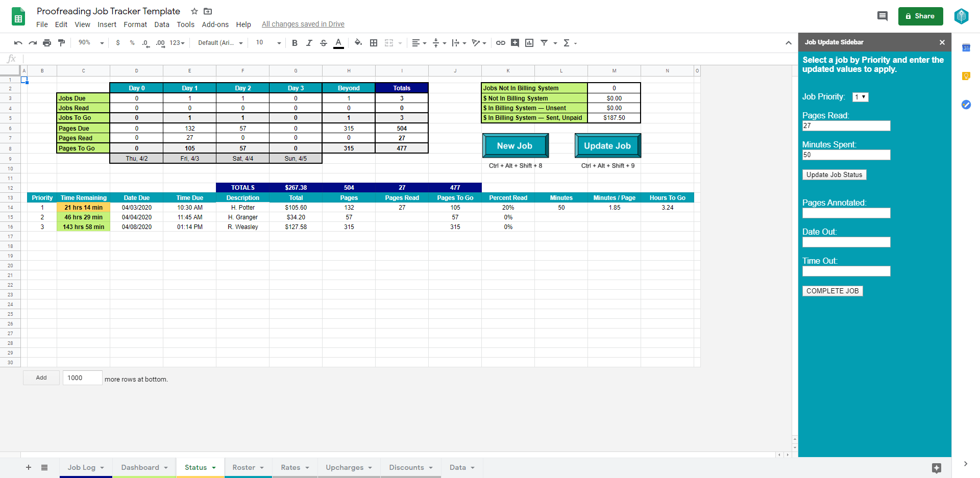Click the Undo icon
Image resolution: width=980 pixels, height=478 pixels.
(x=18, y=43)
